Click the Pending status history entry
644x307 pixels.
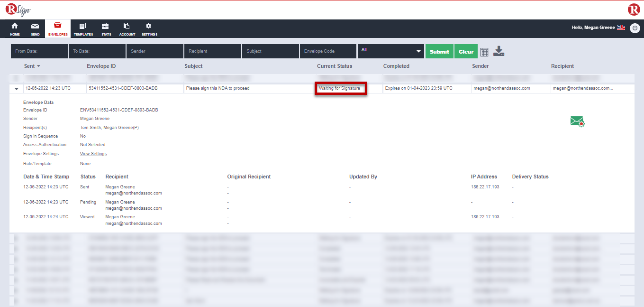click(88, 202)
